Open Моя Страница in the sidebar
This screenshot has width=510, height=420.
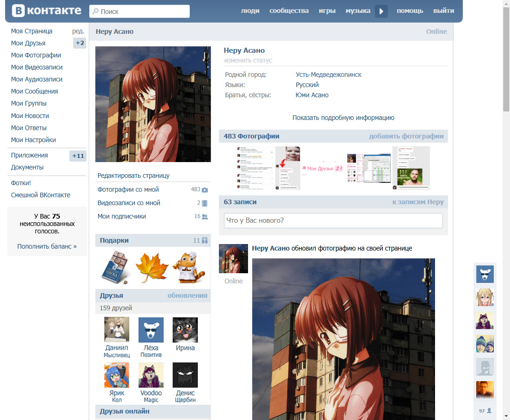(x=32, y=31)
